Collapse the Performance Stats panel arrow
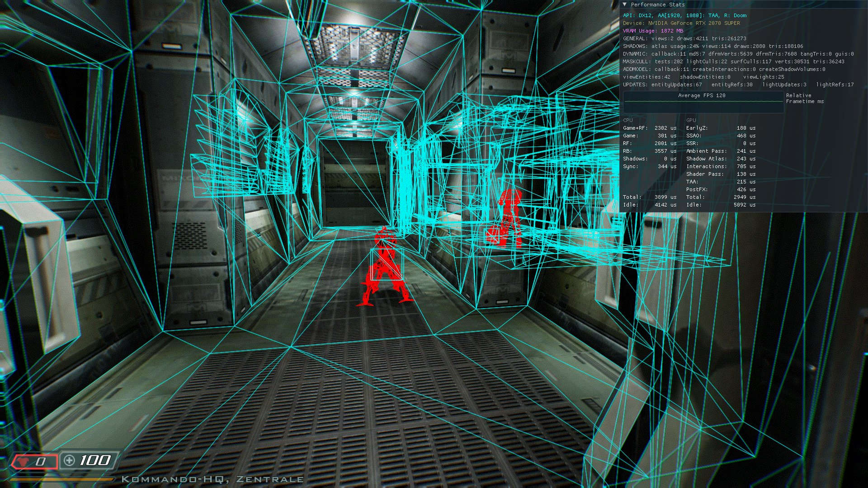 pos(624,5)
